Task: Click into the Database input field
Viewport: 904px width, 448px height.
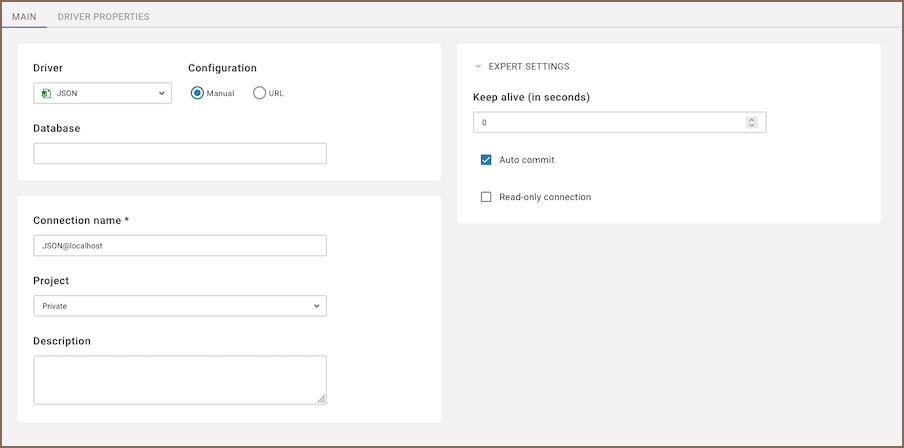Action: coord(180,154)
